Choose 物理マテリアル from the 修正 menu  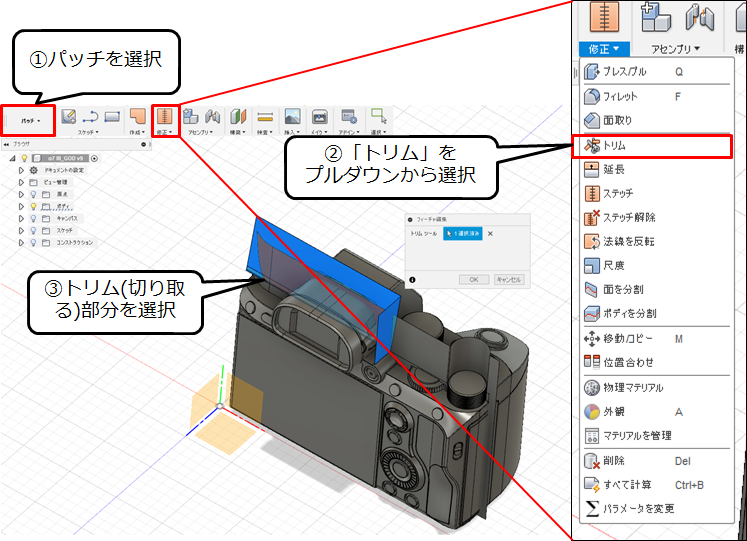(656, 388)
